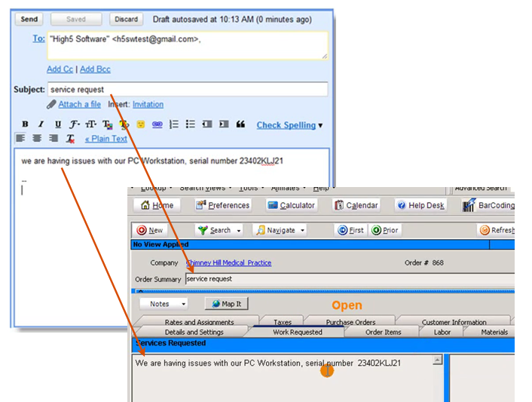Click the Services Requested text box
The height and width of the screenshot is (402, 532).
click(283, 378)
